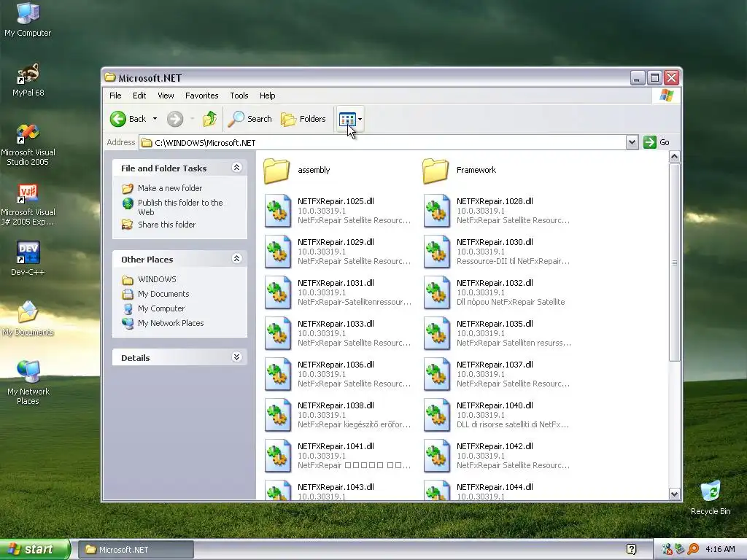Open the File menu
747x560 pixels.
(x=115, y=96)
